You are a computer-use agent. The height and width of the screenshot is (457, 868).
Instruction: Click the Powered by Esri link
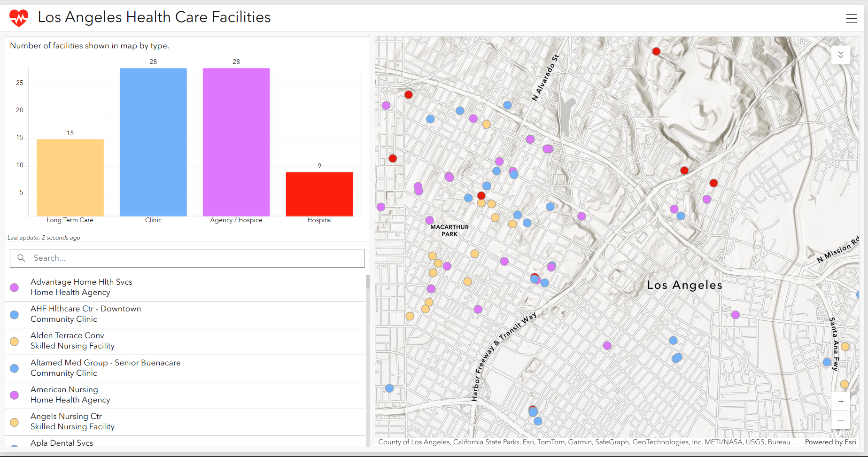[830, 442]
